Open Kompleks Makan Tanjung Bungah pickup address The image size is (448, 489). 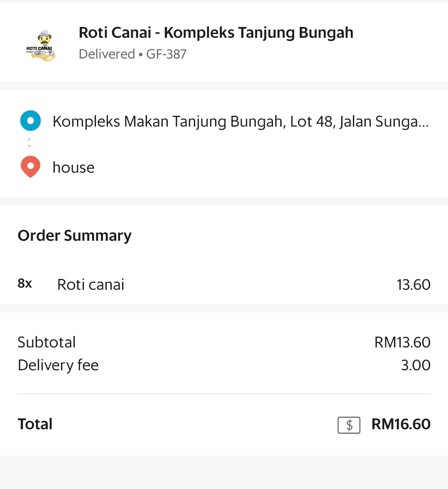click(x=240, y=122)
